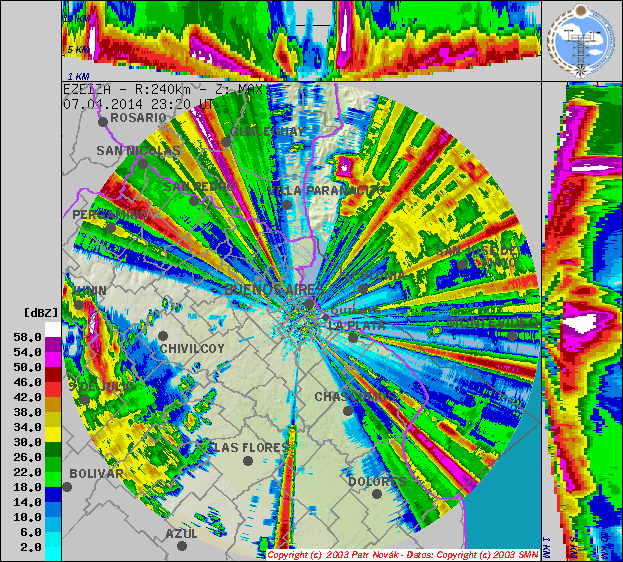
Task: Click the MONTEVIDEO city label
Action: pos(492,322)
